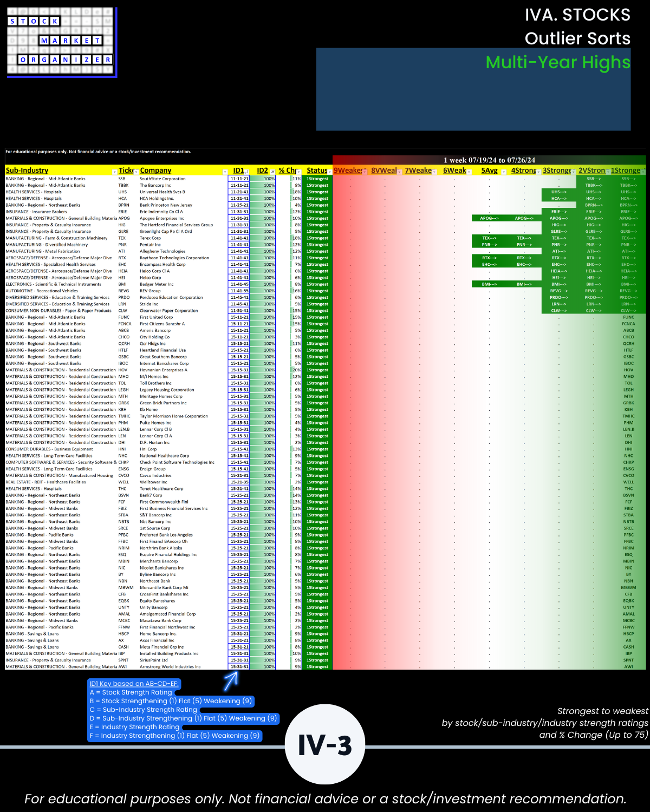Click the IV-3 page badge
The image size is (650, 812).
tap(325, 745)
